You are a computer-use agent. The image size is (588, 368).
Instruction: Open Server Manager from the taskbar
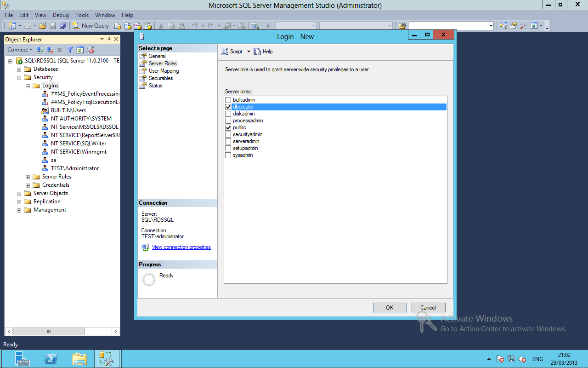tap(22, 359)
